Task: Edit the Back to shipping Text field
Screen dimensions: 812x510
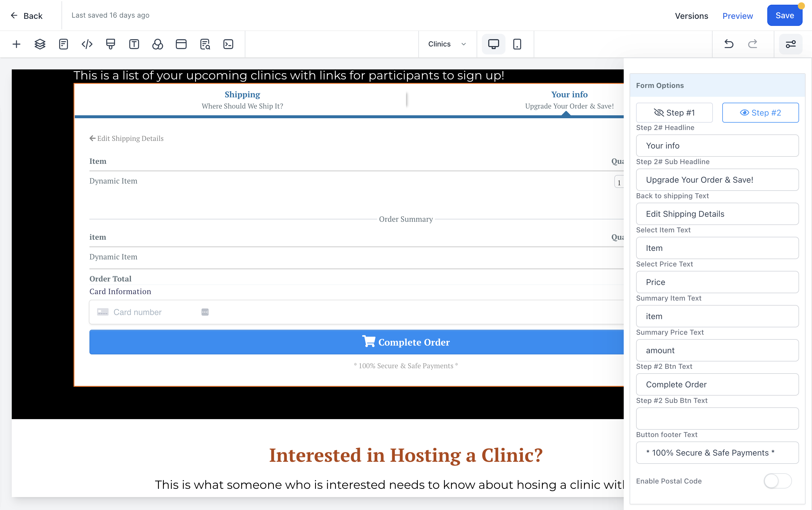Action: (x=717, y=214)
